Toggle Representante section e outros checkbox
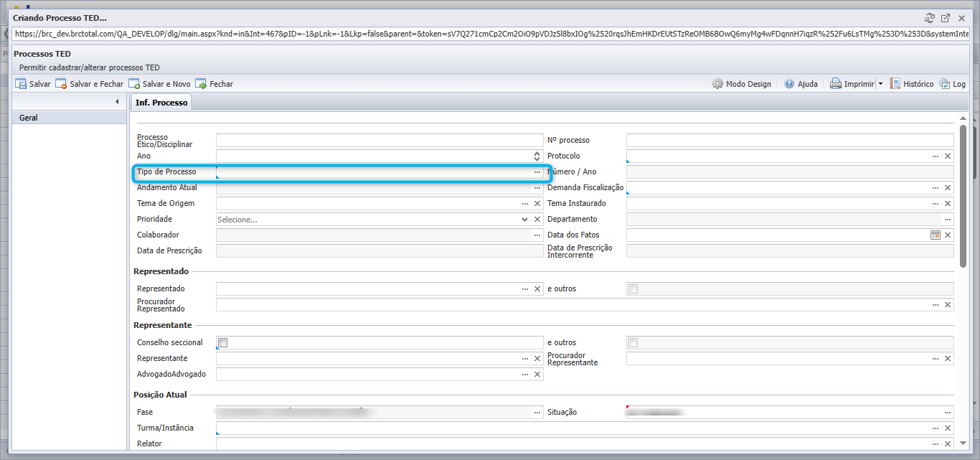Viewport: 980px width, 460px height. pos(633,343)
